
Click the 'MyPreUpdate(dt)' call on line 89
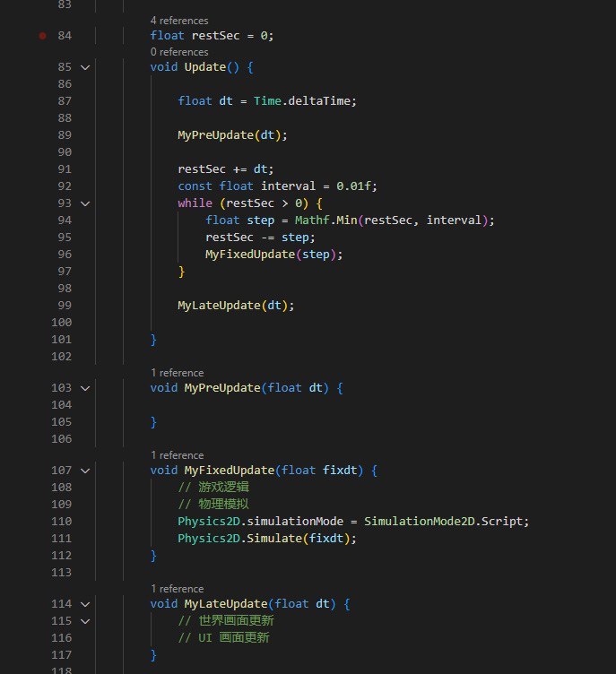point(230,135)
